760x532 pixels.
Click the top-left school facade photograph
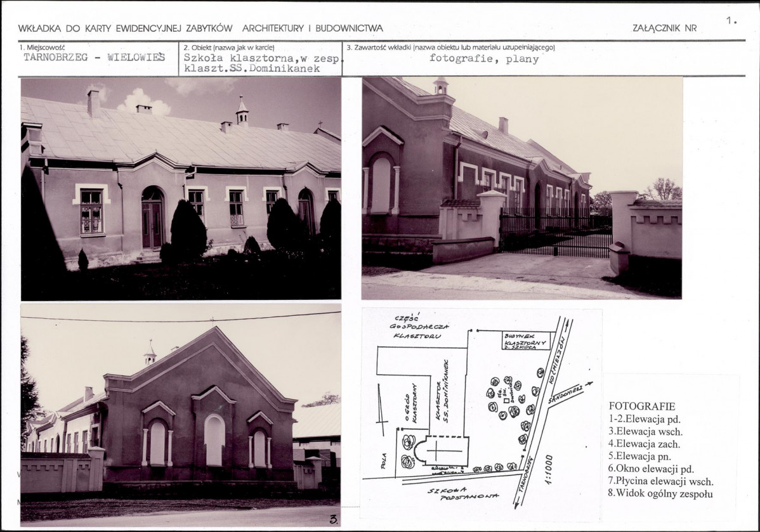point(181,188)
